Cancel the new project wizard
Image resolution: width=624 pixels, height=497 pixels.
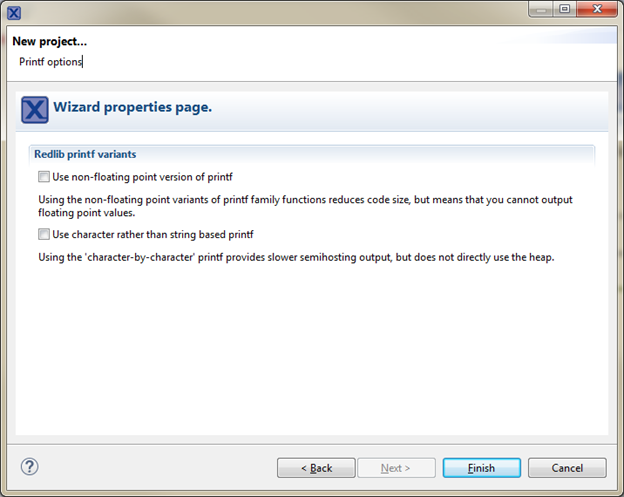point(567,468)
